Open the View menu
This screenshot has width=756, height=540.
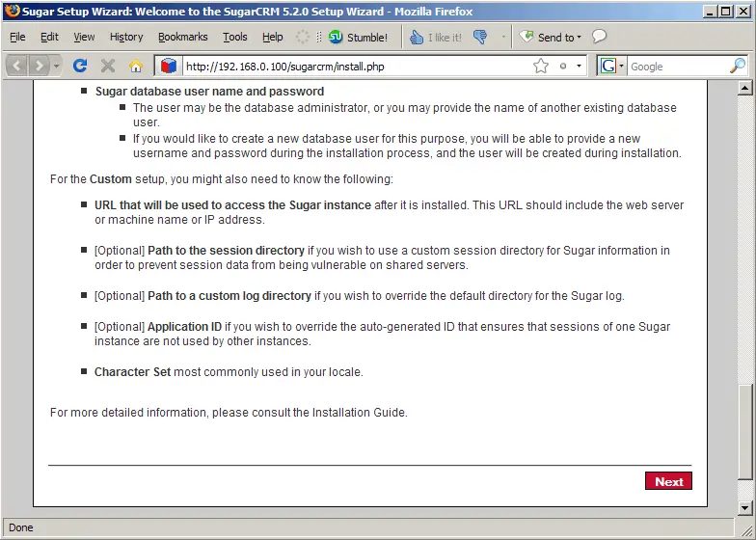(84, 37)
